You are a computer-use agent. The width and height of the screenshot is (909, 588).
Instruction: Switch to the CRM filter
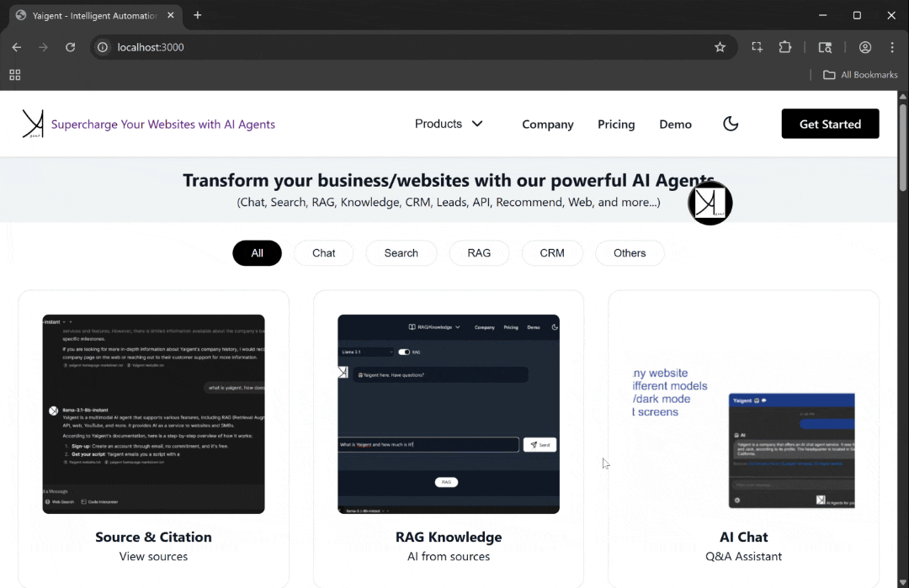(552, 253)
